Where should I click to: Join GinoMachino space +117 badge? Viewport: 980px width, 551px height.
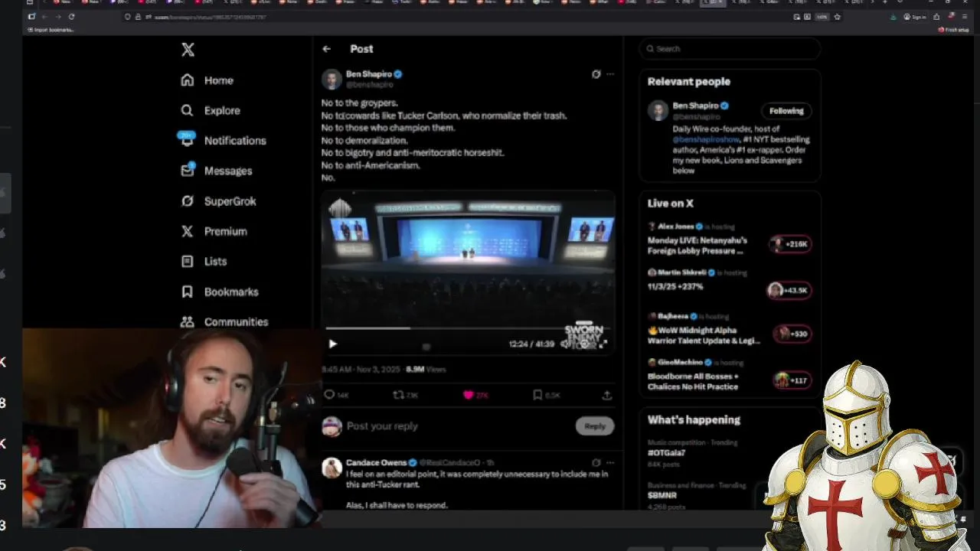tap(792, 380)
